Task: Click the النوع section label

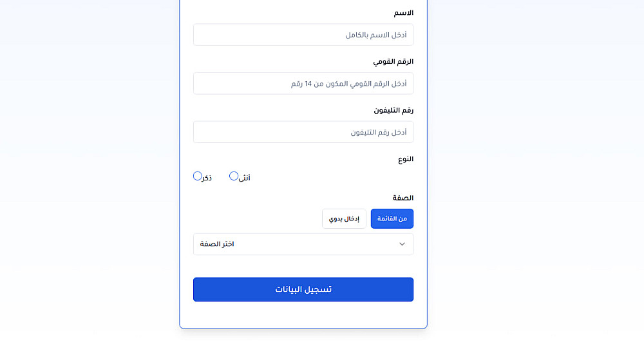Action: (x=404, y=159)
